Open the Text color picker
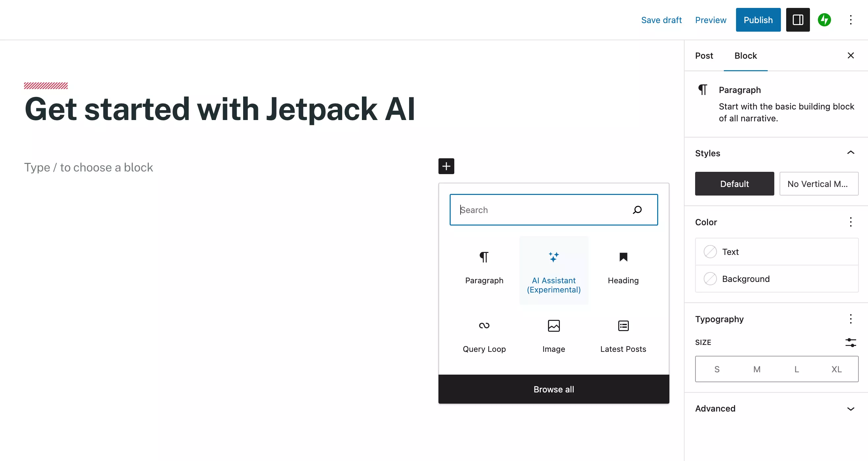 [777, 252]
